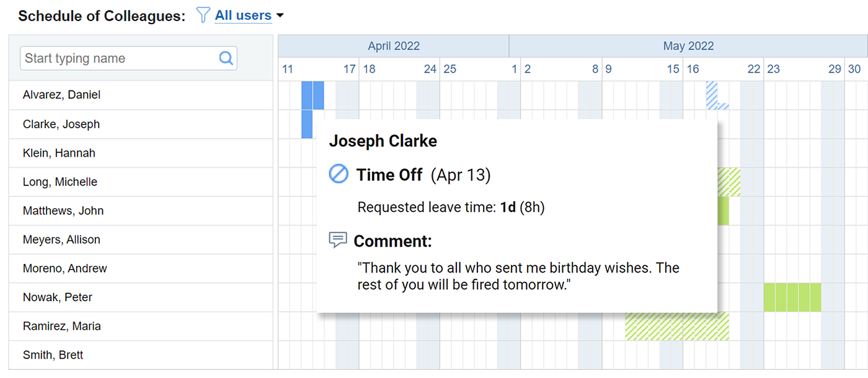Click the search magnifier icon
Screen dimensions: 868x378
[226, 58]
